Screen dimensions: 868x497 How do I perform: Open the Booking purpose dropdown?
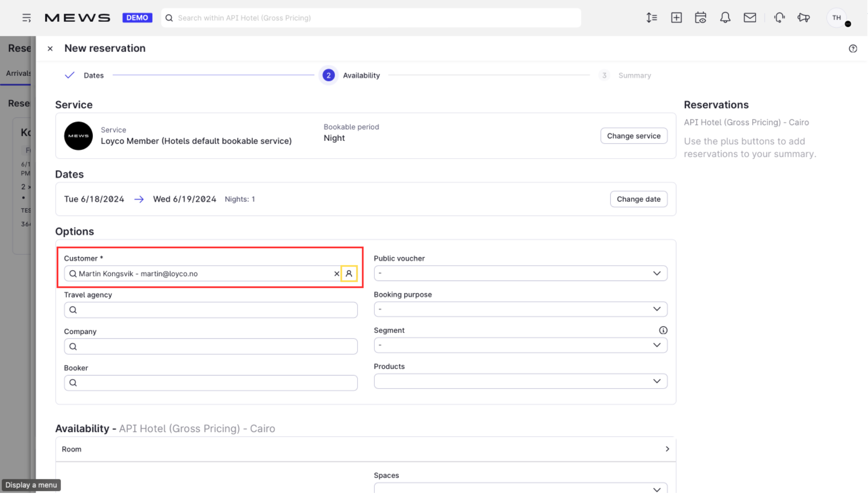point(520,309)
